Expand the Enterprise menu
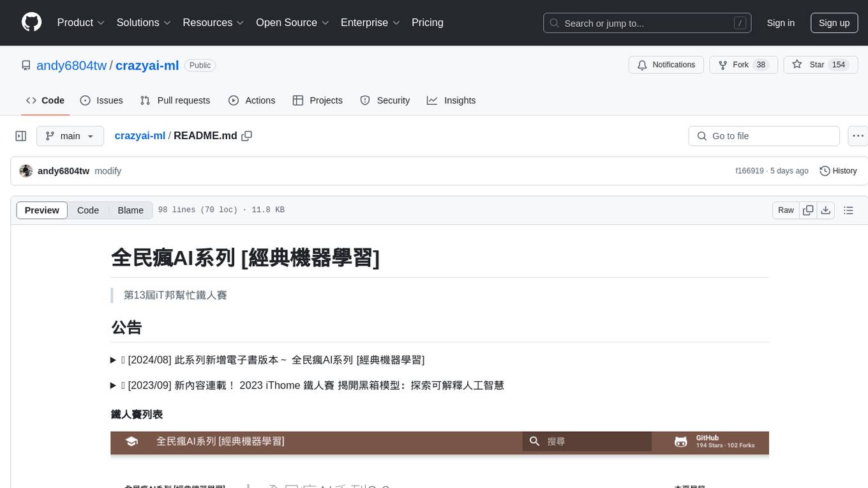 point(370,22)
